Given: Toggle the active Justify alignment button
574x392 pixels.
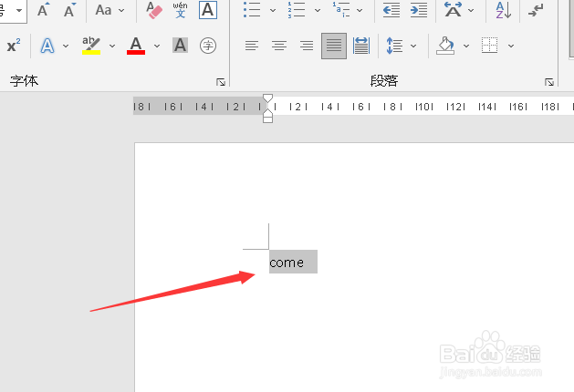Looking at the screenshot, I should 334,46.
